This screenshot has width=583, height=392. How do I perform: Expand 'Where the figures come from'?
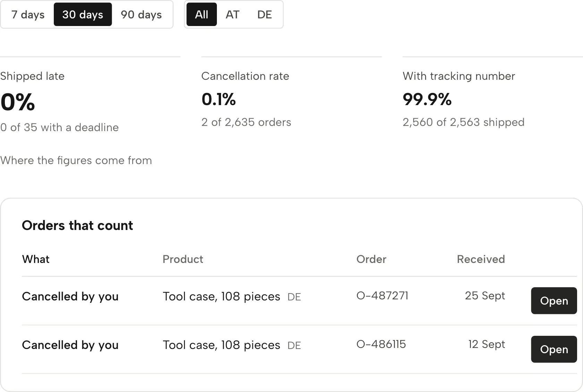coord(76,160)
